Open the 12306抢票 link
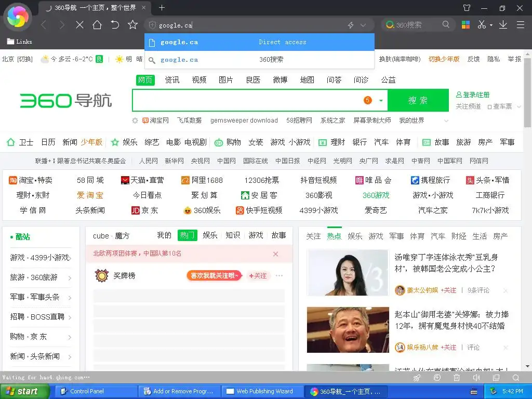 pos(262,180)
